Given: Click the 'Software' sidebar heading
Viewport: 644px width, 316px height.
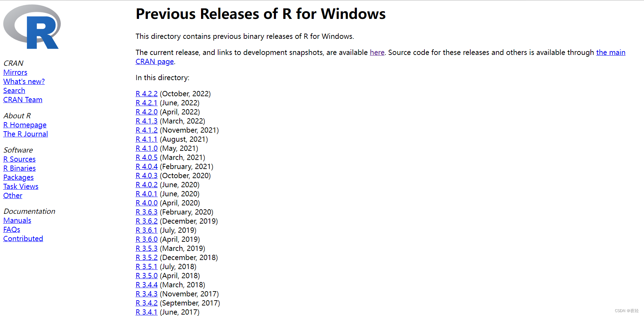Looking at the screenshot, I should 18,150.
